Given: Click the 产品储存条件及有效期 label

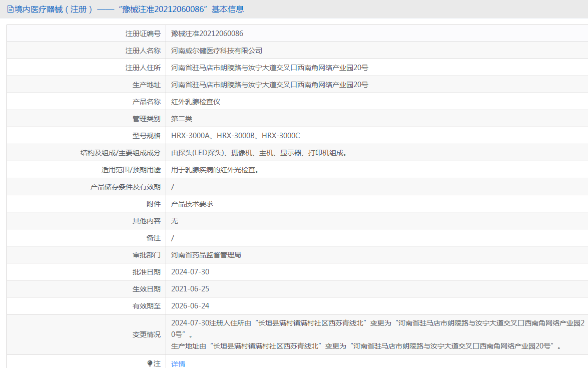Looking at the screenshot, I should pos(125,187).
